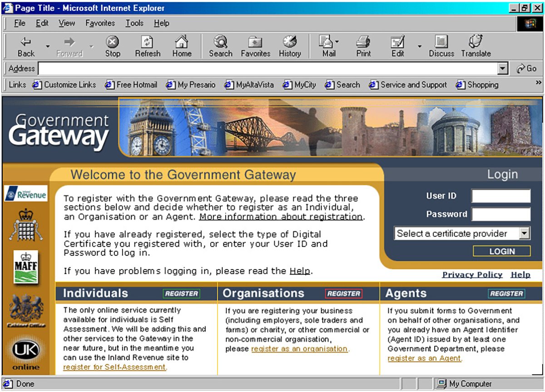
Task: Click the Print toolbar icon
Action: (x=363, y=45)
